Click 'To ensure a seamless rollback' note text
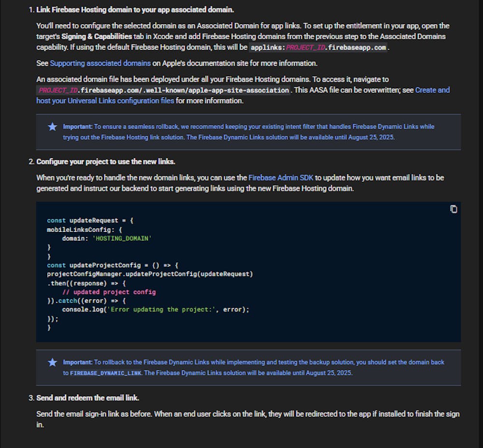Viewport: 483px width, 448px height. click(249, 132)
